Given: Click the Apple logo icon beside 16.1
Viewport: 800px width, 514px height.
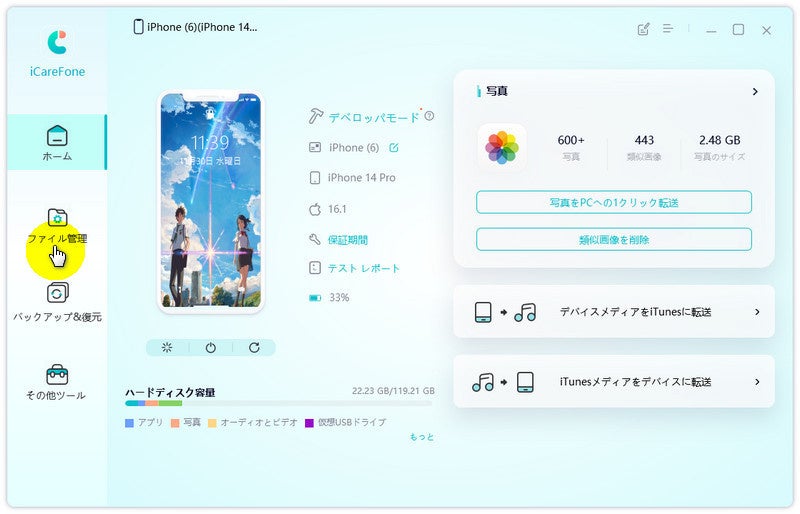Looking at the screenshot, I should pyautogui.click(x=315, y=209).
